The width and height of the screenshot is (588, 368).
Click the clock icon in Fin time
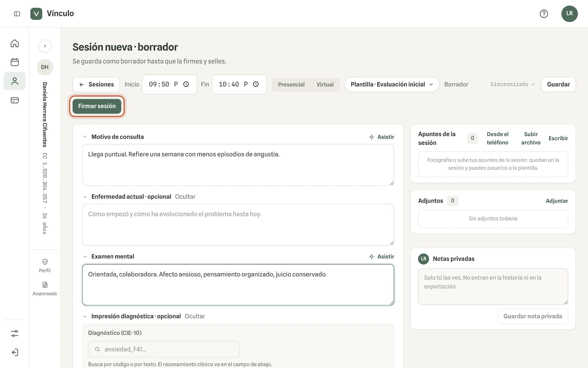tap(256, 84)
